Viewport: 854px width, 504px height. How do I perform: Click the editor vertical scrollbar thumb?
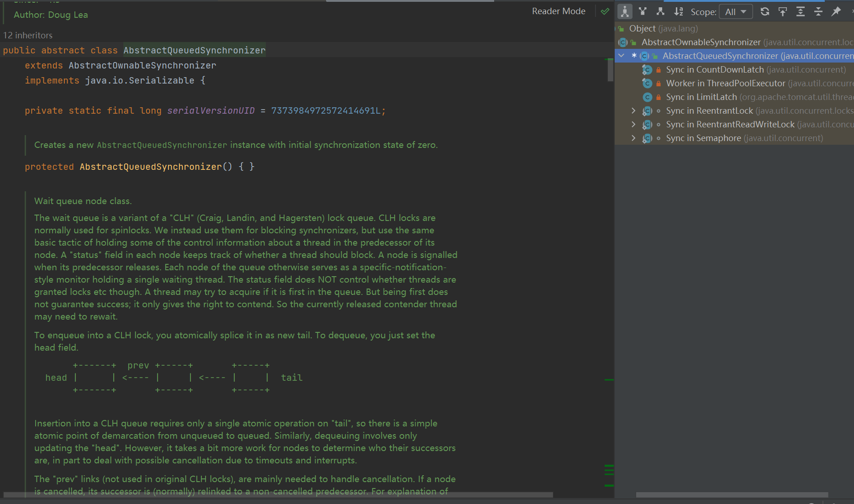click(610, 70)
